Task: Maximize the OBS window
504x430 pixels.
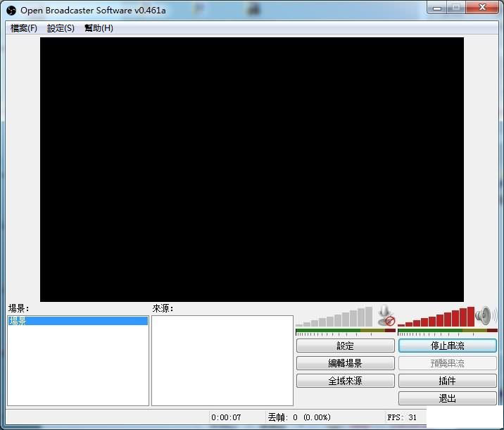Action: (x=456, y=8)
